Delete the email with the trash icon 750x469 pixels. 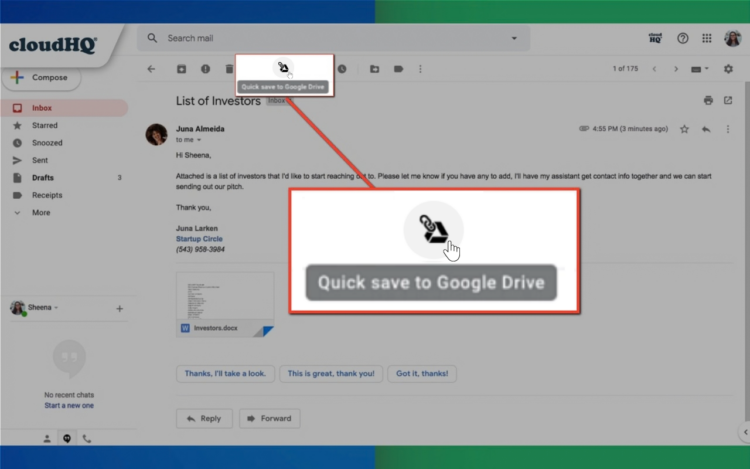coord(229,69)
